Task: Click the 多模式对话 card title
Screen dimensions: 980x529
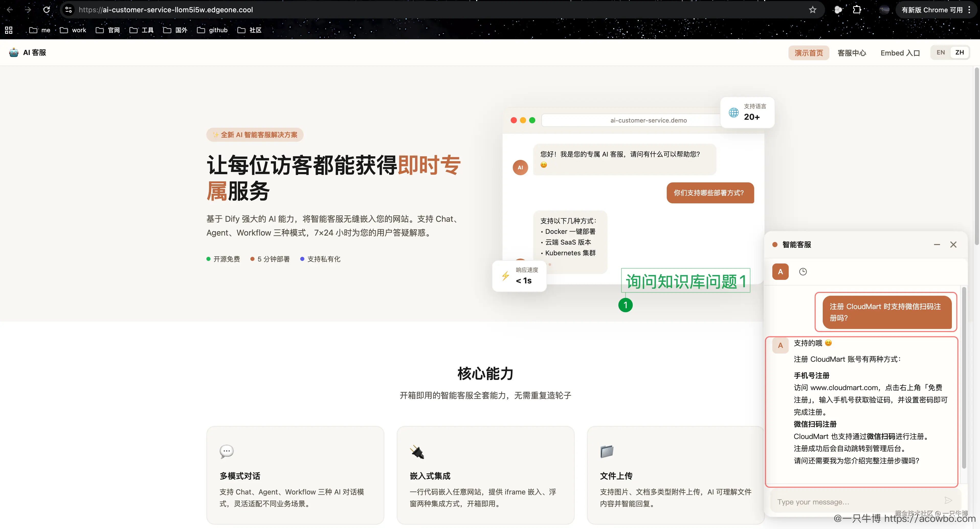Action: [x=240, y=476]
